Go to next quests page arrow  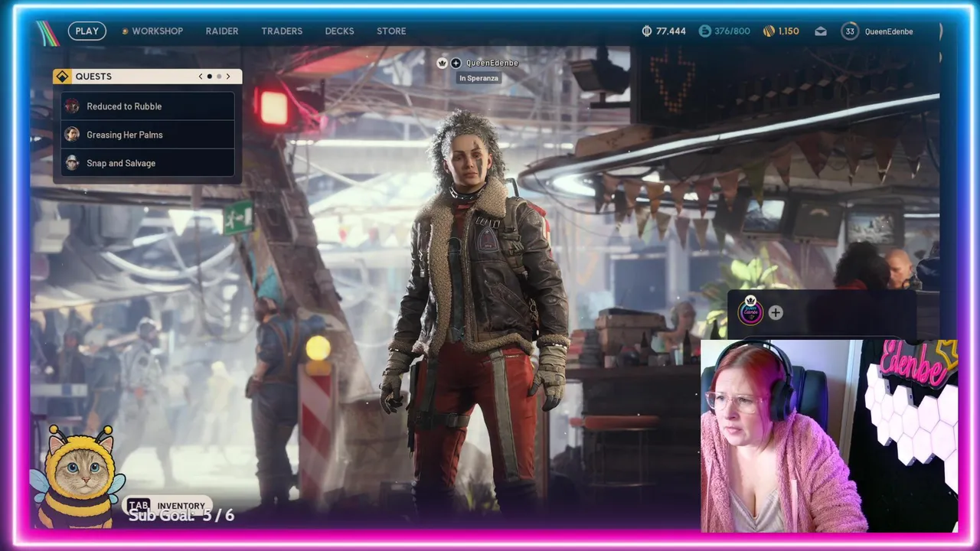tap(227, 77)
